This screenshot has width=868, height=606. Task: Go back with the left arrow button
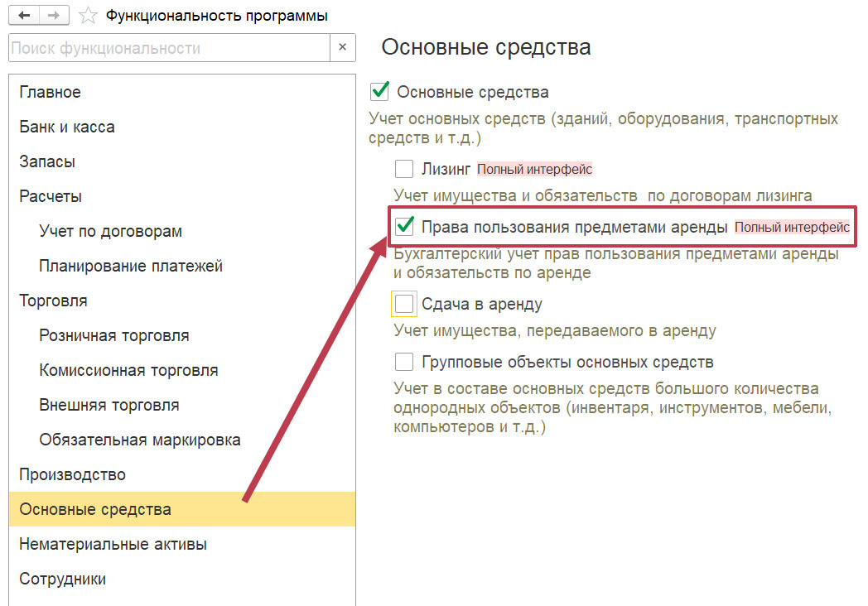[24, 16]
